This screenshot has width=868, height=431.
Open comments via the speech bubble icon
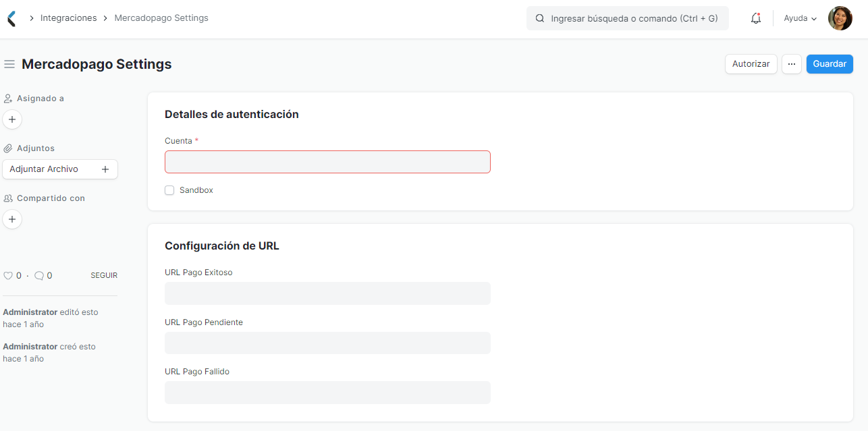pyautogui.click(x=39, y=275)
